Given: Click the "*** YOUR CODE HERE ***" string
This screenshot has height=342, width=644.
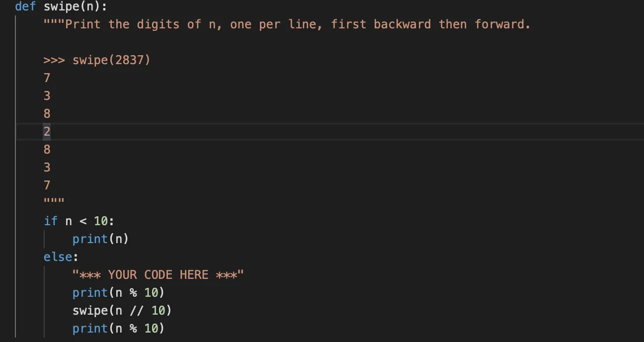Looking at the screenshot, I should click(158, 275).
